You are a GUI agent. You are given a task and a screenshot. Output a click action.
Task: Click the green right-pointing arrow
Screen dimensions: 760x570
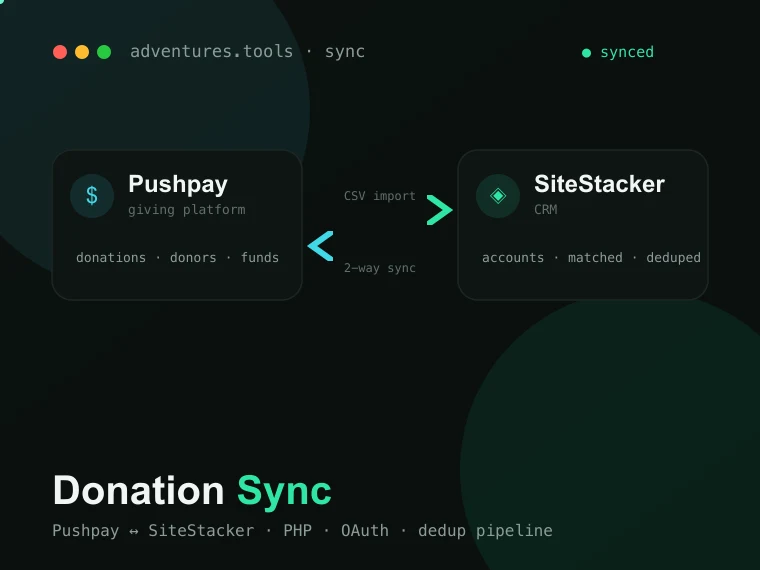coord(440,210)
